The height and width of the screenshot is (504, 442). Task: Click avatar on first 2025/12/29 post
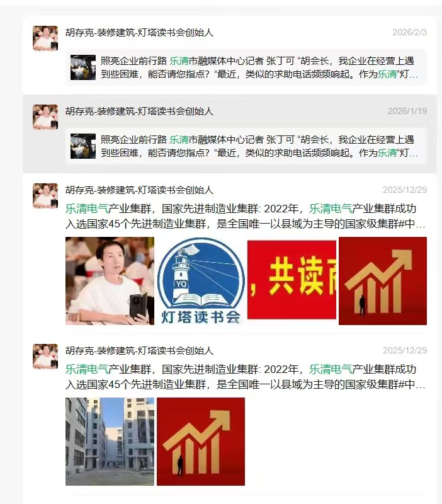[x=45, y=196]
